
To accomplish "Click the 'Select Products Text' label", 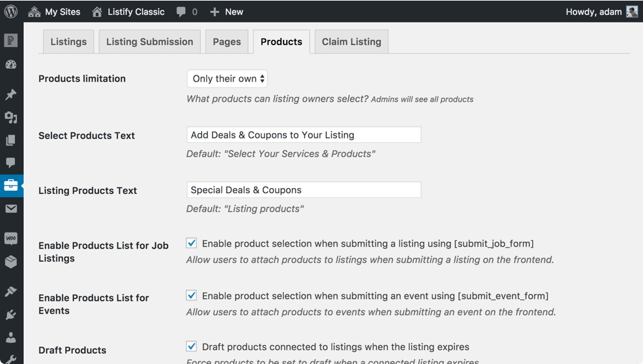I will (86, 136).
